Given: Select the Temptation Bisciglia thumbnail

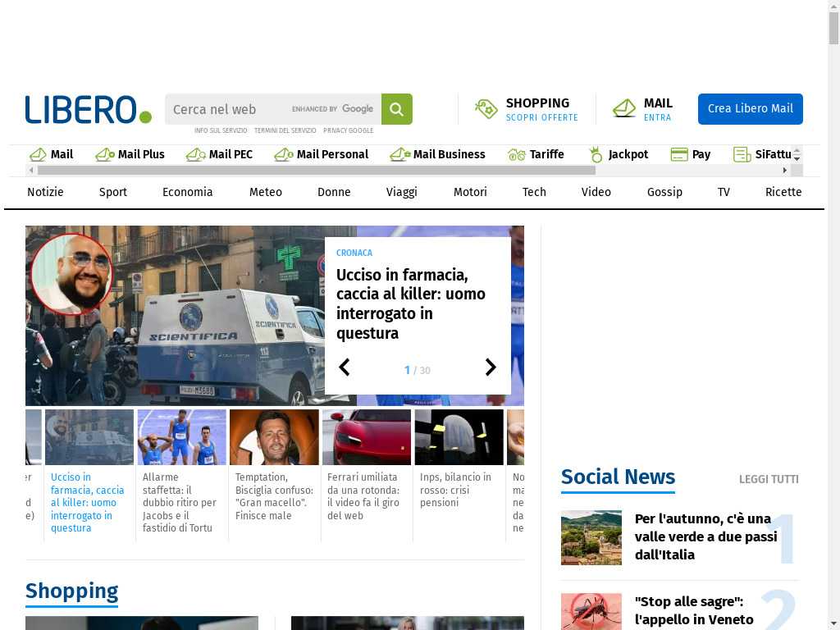Looking at the screenshot, I should [274, 437].
